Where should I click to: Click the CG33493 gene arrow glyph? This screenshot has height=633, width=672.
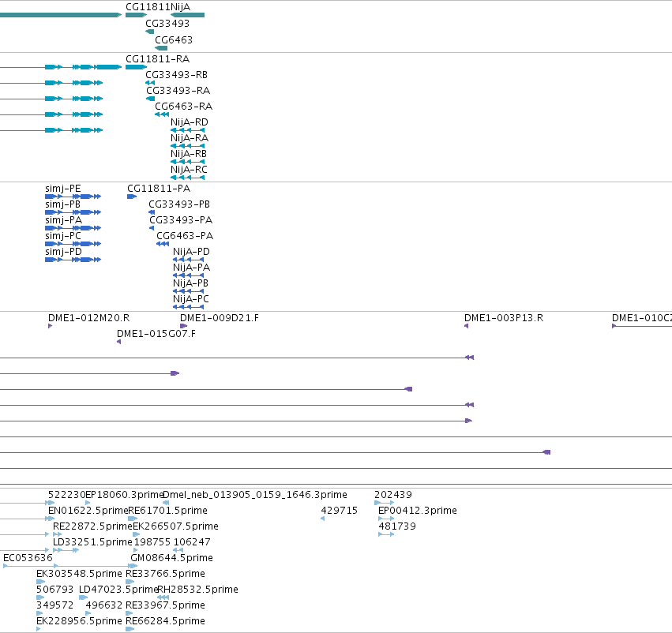coord(149,32)
